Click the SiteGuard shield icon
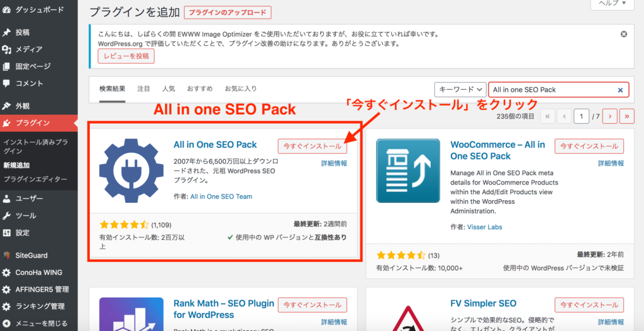 (x=6, y=256)
